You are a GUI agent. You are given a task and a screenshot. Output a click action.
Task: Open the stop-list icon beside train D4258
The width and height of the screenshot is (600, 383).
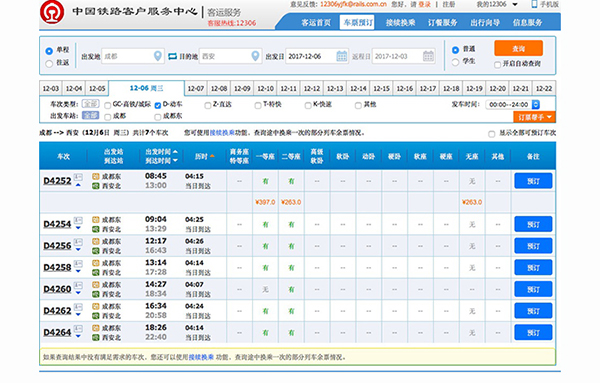(x=78, y=263)
